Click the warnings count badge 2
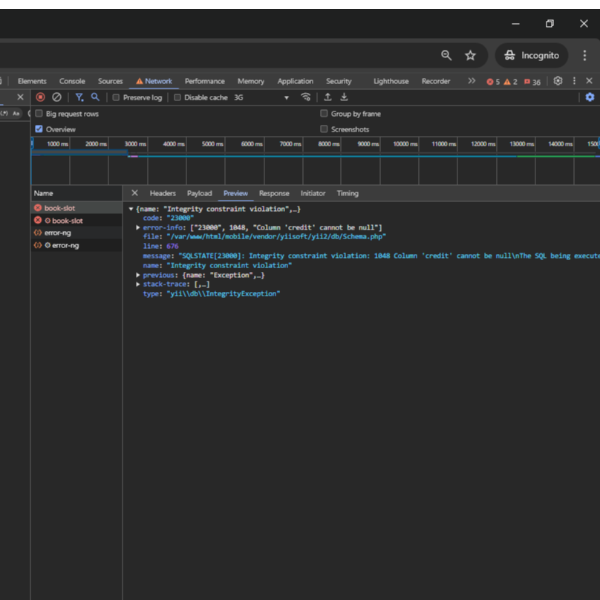The width and height of the screenshot is (600, 600). [510, 82]
